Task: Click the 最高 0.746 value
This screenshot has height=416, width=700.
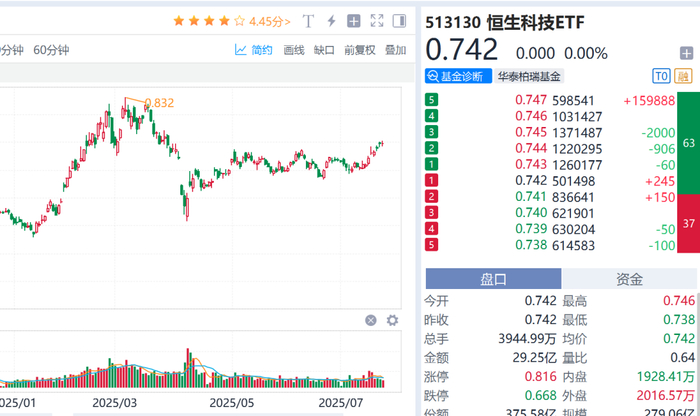Action: (x=679, y=301)
